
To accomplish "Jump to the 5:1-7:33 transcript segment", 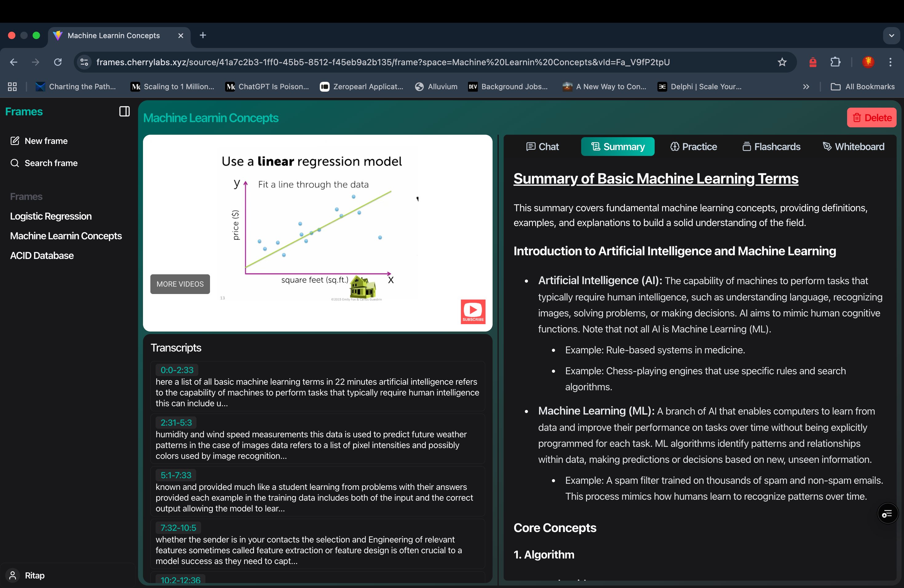I will (x=176, y=475).
